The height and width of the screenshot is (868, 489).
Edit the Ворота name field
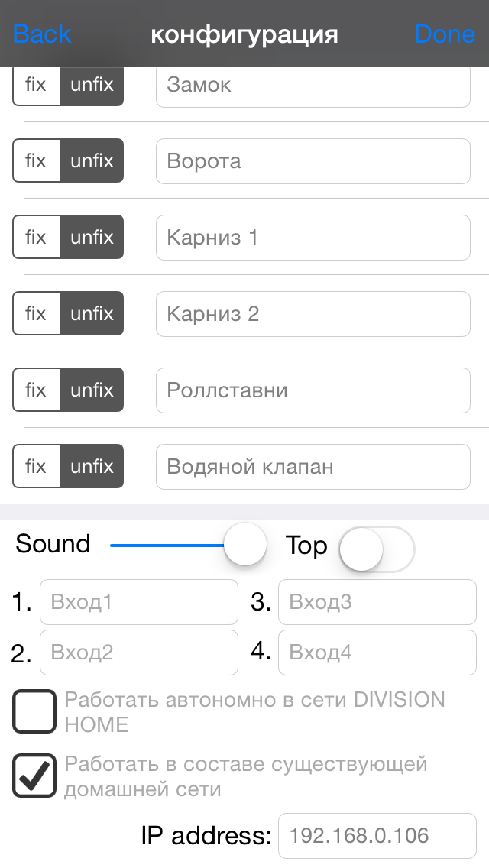pos(313,161)
